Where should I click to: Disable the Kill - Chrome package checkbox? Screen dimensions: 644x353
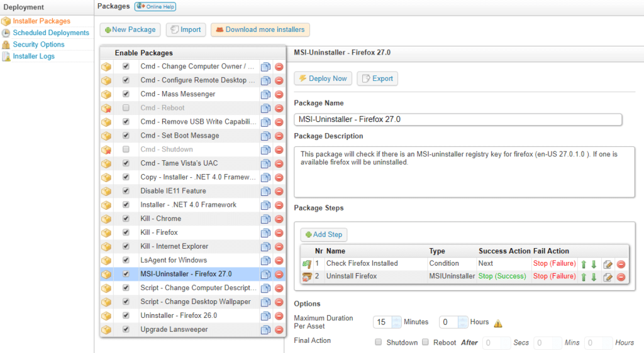coord(126,219)
